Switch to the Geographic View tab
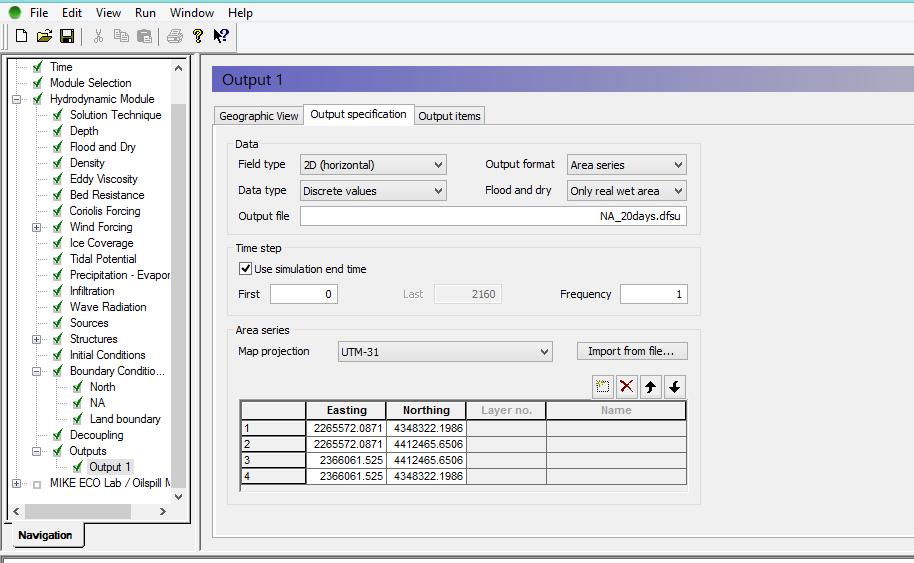Screen dimensions: 914x563 pos(259,116)
